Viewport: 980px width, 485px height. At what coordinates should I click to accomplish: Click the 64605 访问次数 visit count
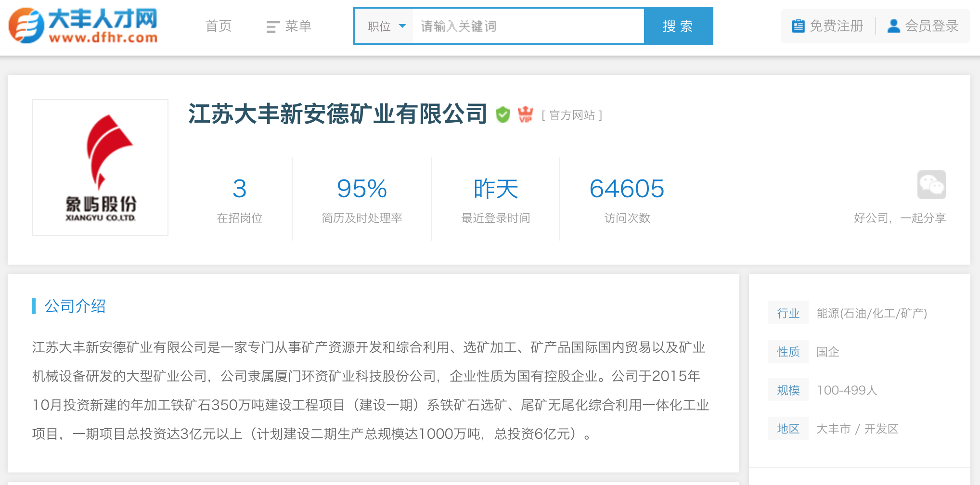click(x=627, y=189)
